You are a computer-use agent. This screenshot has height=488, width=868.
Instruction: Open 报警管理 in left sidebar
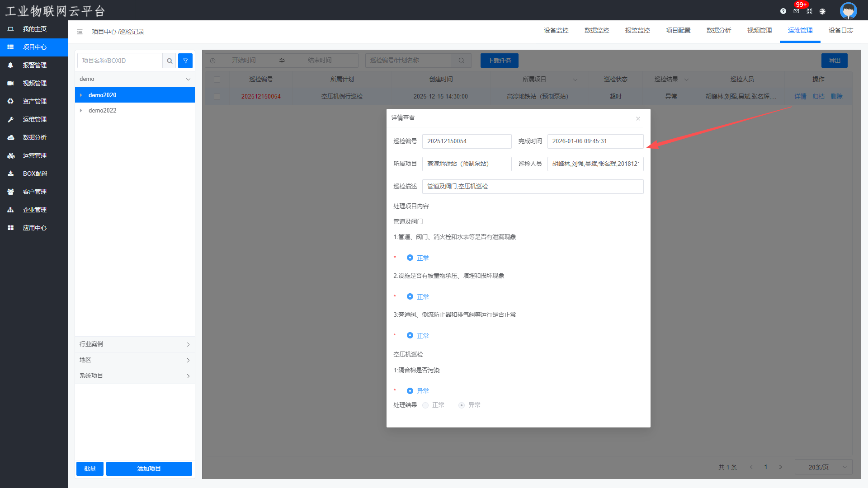(34, 65)
